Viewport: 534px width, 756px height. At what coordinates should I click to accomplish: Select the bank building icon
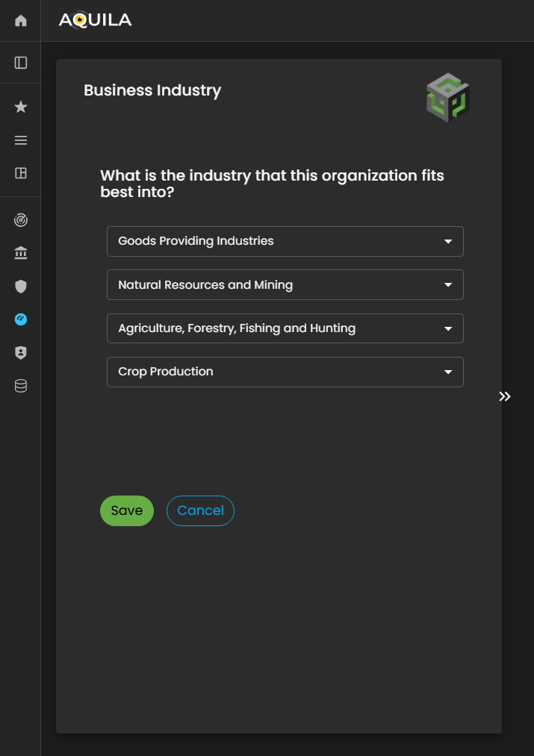click(21, 254)
